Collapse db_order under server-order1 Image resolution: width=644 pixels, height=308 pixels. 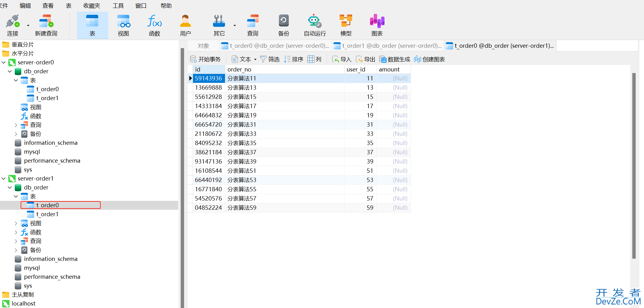[x=10, y=187]
